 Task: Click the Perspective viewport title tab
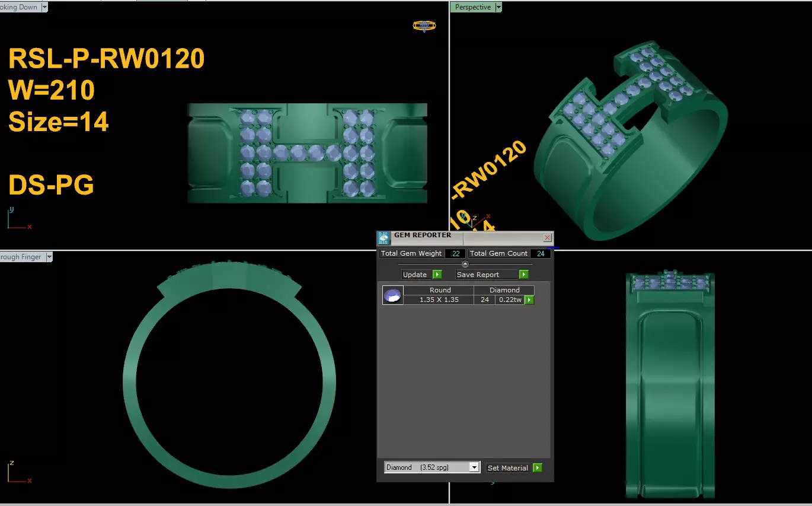473,7
